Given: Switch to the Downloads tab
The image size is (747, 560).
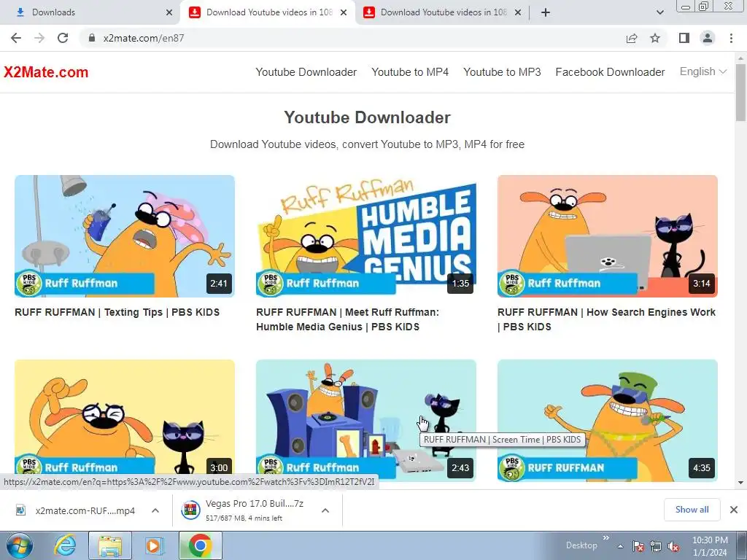Looking at the screenshot, I should (89, 12).
